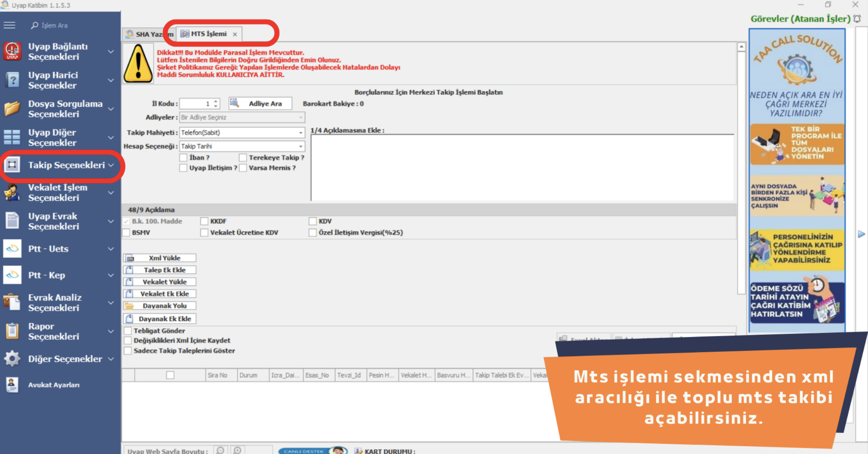Click inside the 1/4 Açıklamasına Ekle text area
The image size is (868, 454).
522,167
